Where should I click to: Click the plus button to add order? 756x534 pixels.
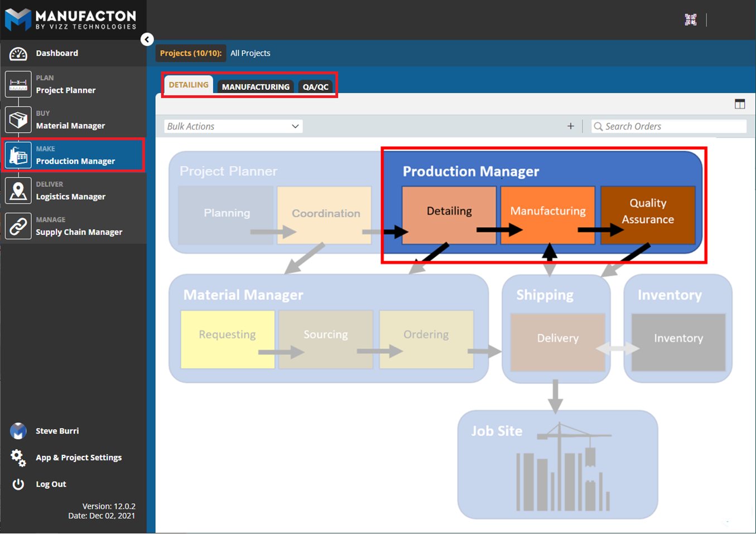click(x=570, y=127)
